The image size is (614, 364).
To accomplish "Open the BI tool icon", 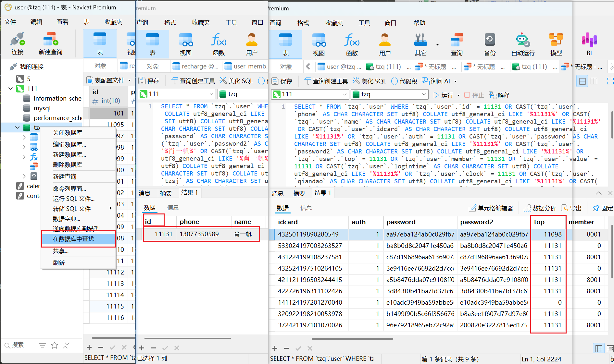I will pos(589,44).
